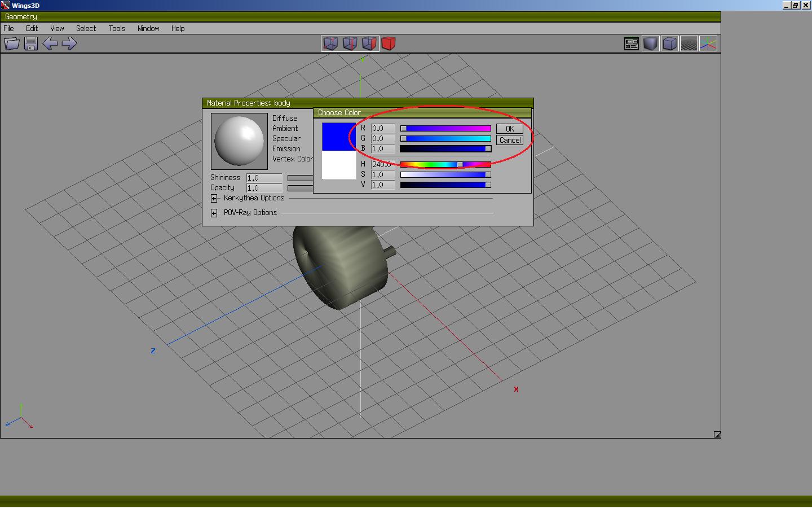Open the Select menu
Viewport: 812px width, 508px height.
[x=86, y=28]
